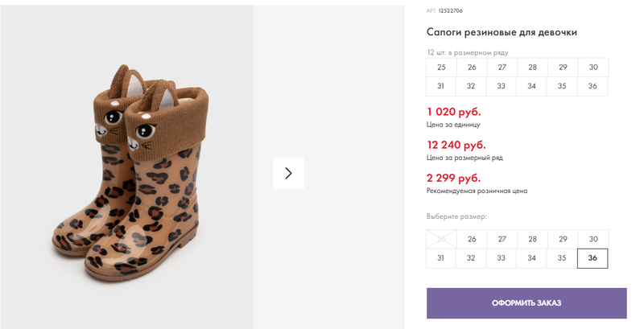Select size 32 under Выберите размер
This screenshot has height=329, width=644.
[x=471, y=258]
